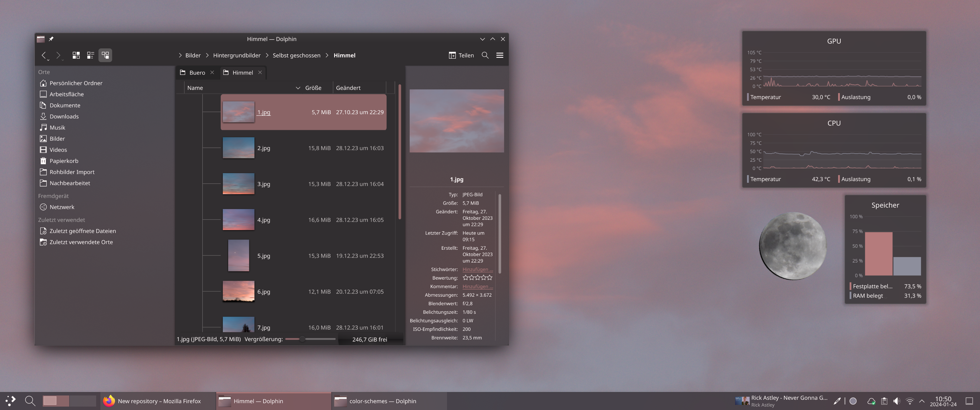The image size is (980, 410).
Task: Click Hintergrundbilder in the breadcrumb path
Action: tap(237, 55)
